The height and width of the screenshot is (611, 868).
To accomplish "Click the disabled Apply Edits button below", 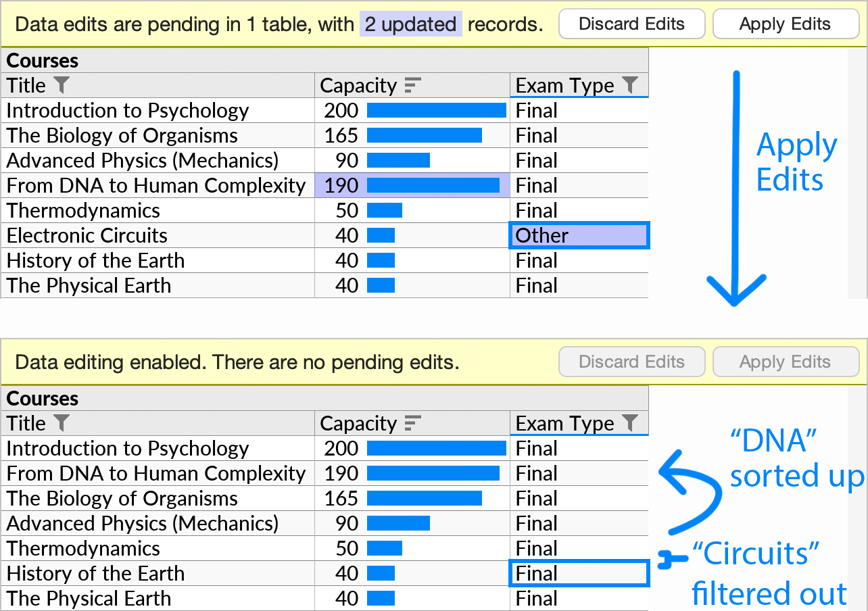I will (x=786, y=362).
